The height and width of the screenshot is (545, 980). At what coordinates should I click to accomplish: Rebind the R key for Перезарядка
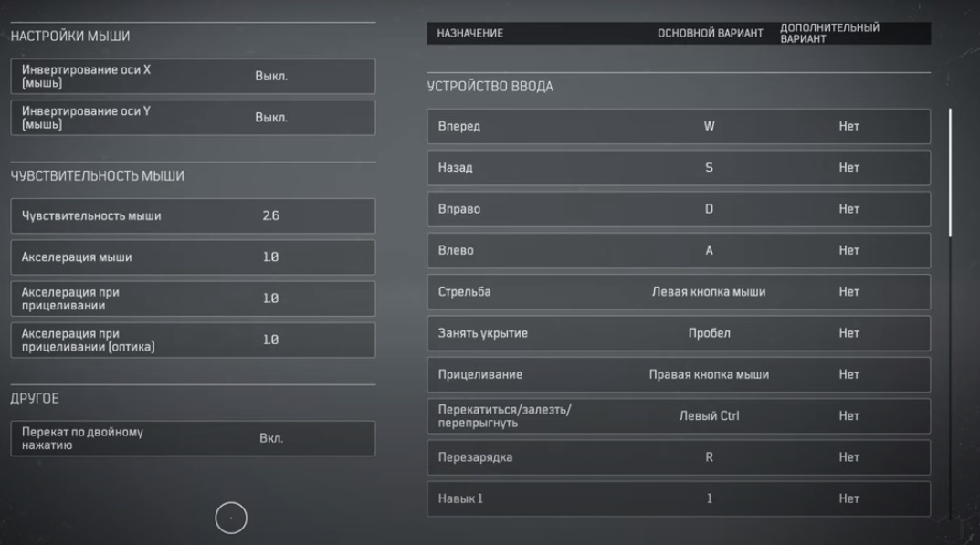[709, 457]
